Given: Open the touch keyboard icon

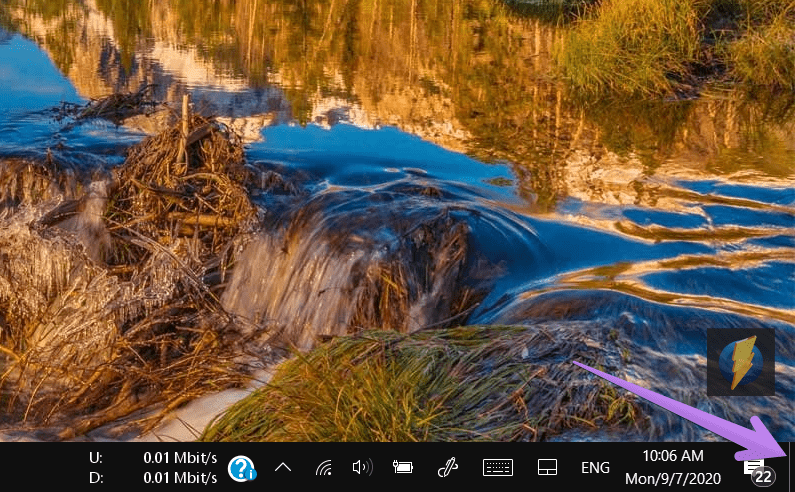Looking at the screenshot, I should [498, 467].
